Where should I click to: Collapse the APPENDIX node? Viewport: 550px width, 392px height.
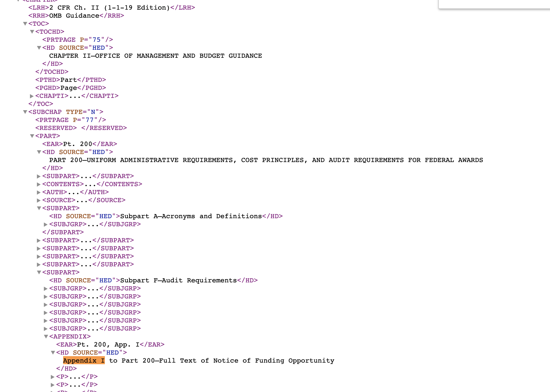(x=46, y=337)
